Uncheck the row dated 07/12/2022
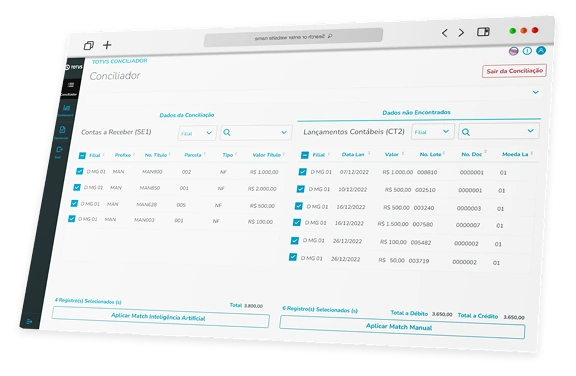The image size is (576, 376). coord(302,172)
